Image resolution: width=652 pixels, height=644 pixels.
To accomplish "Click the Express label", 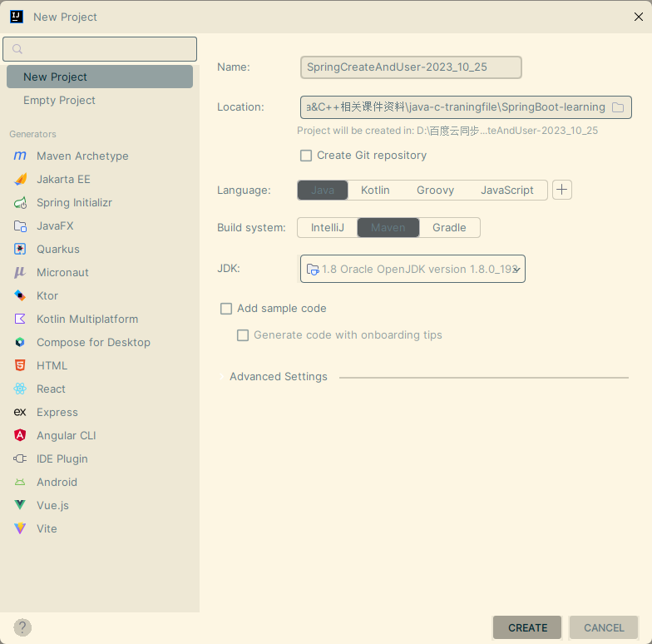I will click(x=57, y=413).
